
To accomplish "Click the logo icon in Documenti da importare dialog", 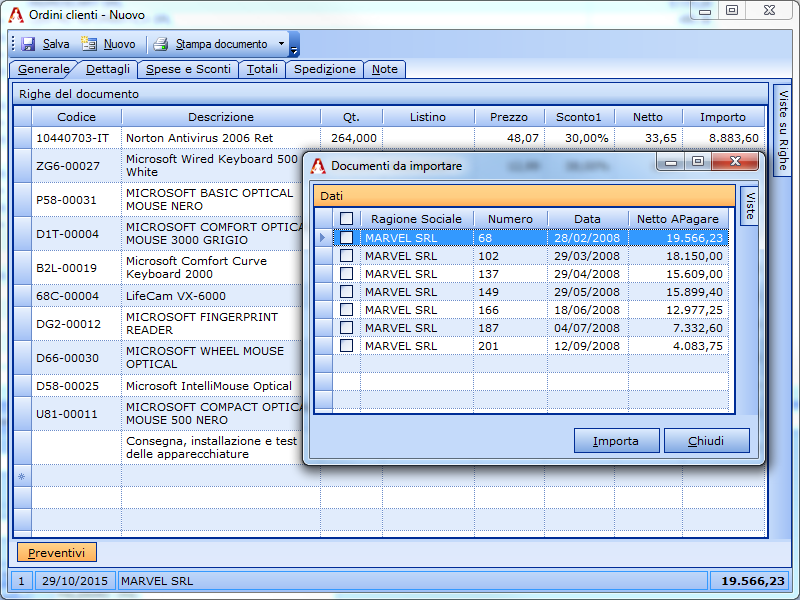I will pos(318,165).
